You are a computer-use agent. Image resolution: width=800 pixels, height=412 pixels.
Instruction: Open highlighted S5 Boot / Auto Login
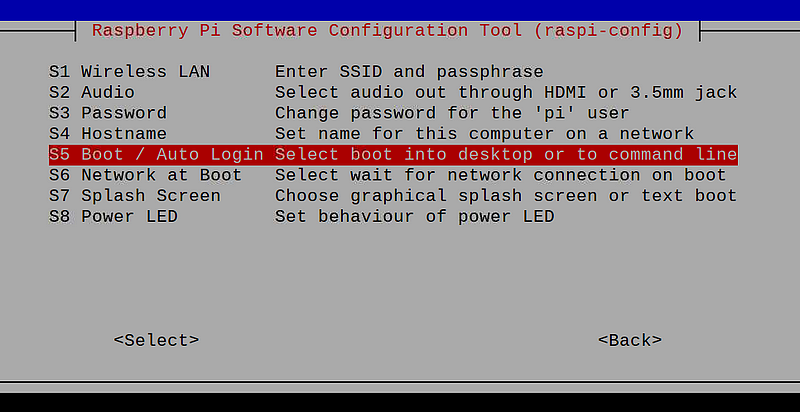point(393,154)
